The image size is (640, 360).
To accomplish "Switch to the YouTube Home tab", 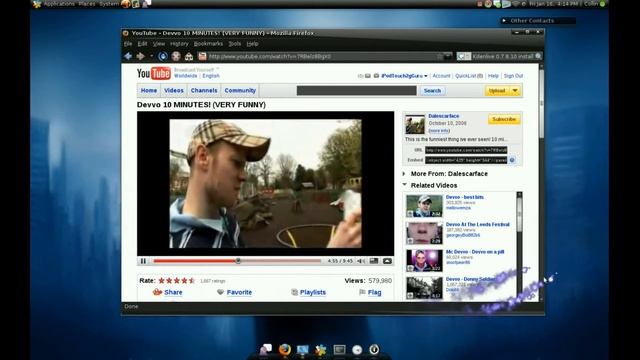I will tap(149, 91).
